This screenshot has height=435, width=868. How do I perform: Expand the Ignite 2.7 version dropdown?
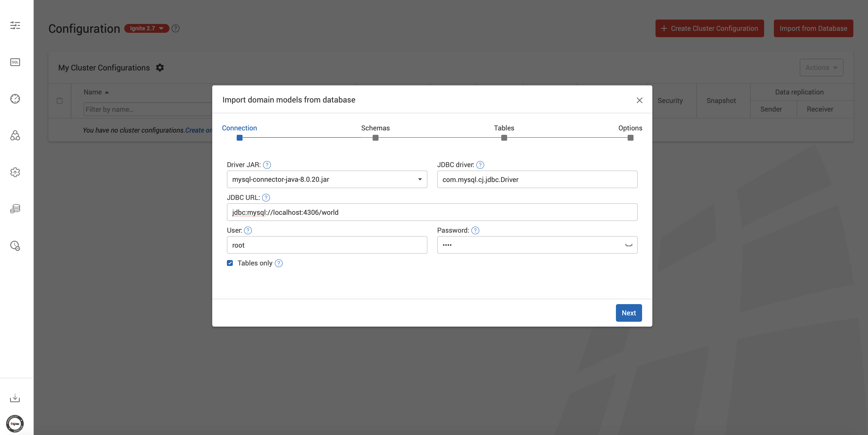146,28
